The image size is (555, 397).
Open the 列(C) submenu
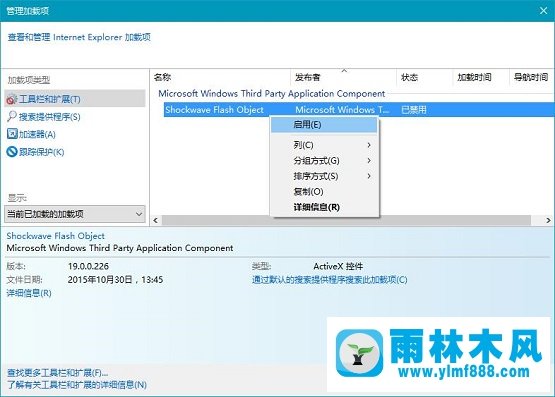click(324, 145)
